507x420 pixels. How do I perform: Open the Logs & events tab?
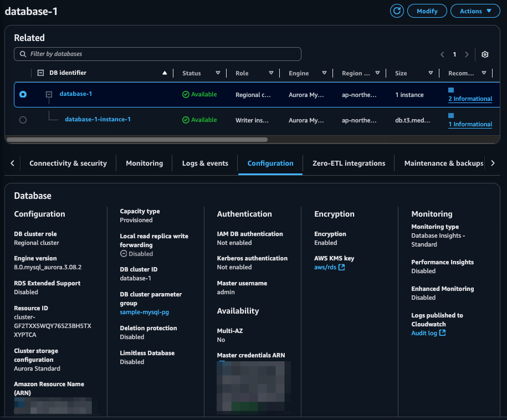click(205, 163)
